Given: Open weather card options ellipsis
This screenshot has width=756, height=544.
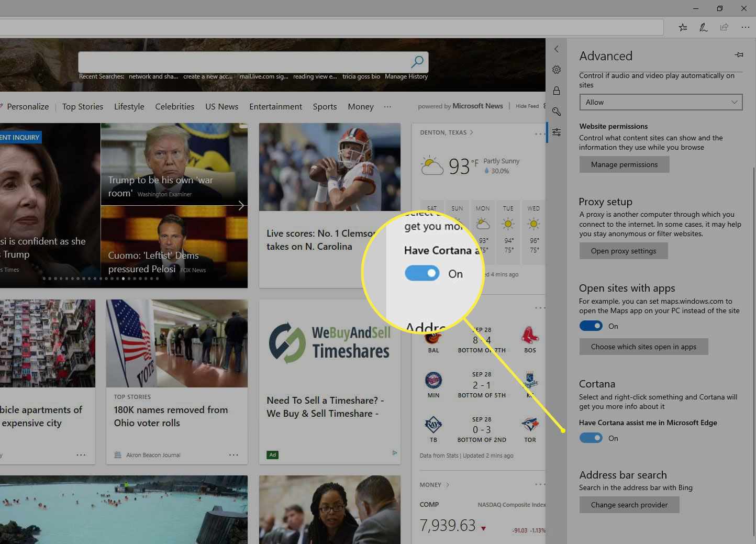Looking at the screenshot, I should click(539, 135).
